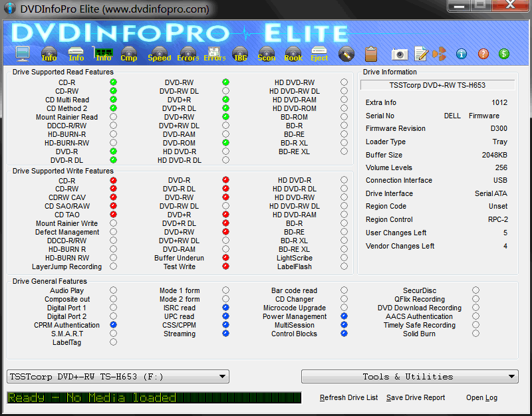Screen dimensions: 532x416
Task: Open the Book type tool
Action: click(x=293, y=54)
